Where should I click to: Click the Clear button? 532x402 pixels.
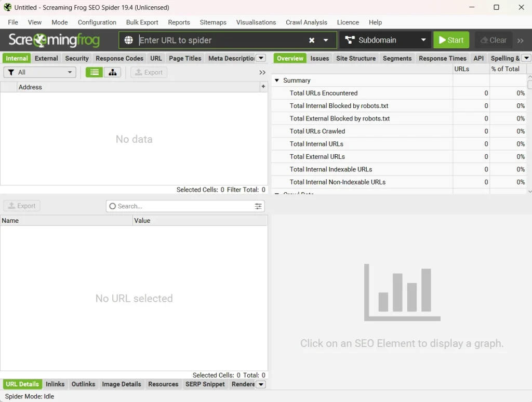coord(494,40)
